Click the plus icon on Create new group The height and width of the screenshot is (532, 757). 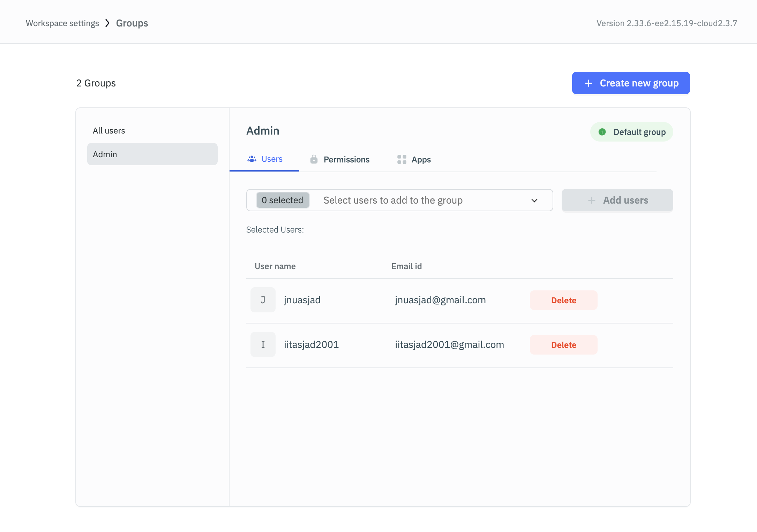(589, 83)
